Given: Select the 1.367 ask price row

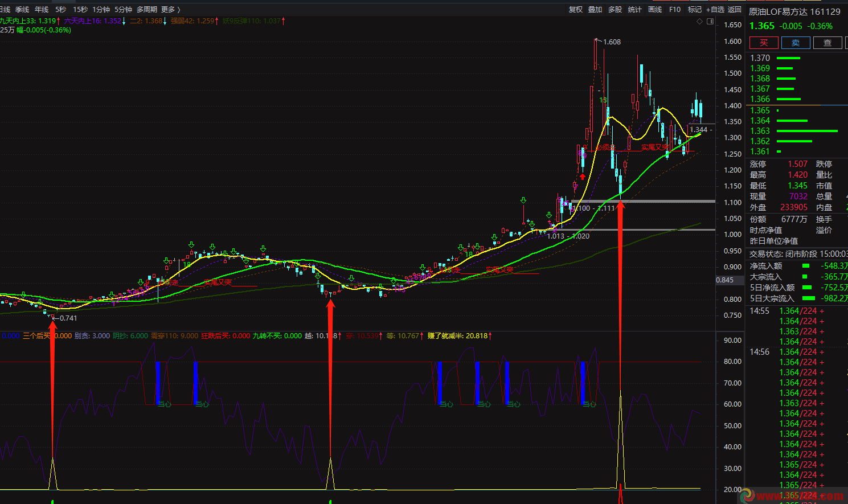Looking at the screenshot, I should pyautogui.click(x=796, y=89).
